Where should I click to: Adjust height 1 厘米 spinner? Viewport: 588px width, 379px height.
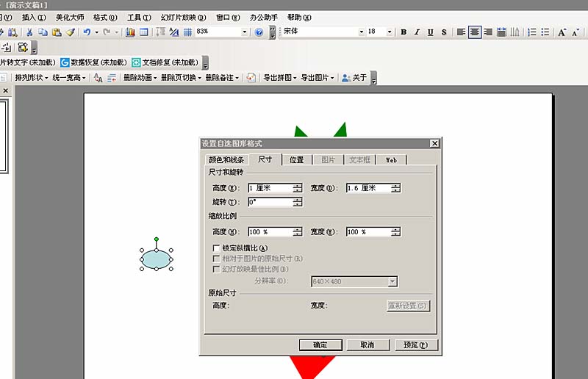coord(298,188)
